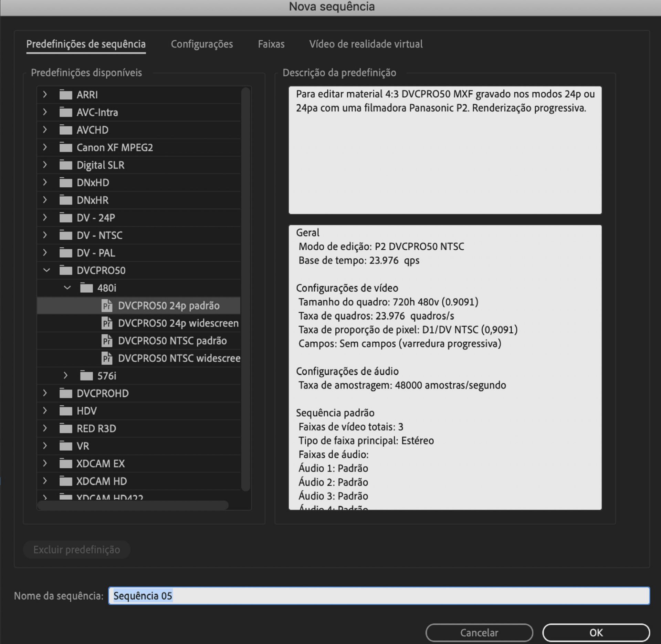Open Vídeo de realidade virtual tab

366,44
